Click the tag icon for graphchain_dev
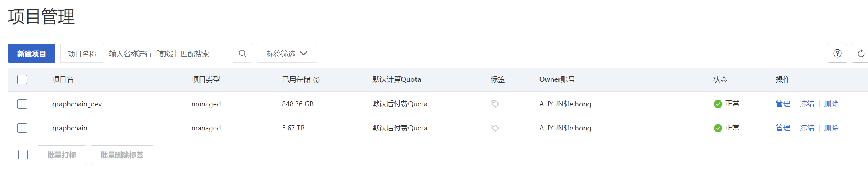Viewport: 868px width, 172px height. 495,104
